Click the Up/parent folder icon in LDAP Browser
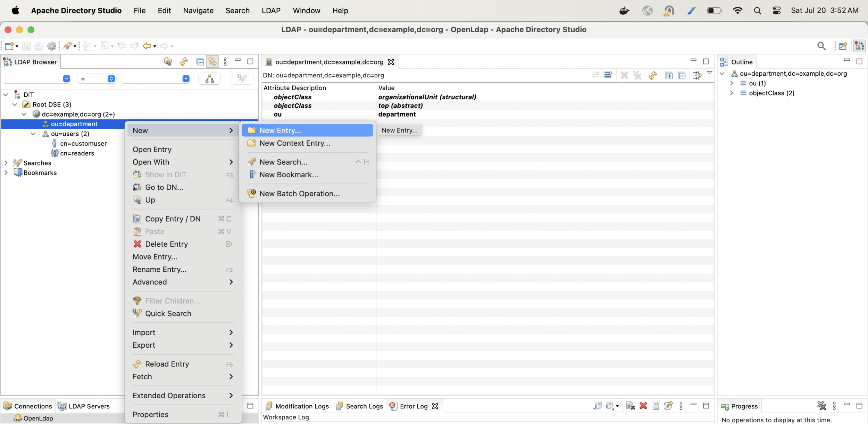Screen dimensions: 868x424 click(x=168, y=62)
